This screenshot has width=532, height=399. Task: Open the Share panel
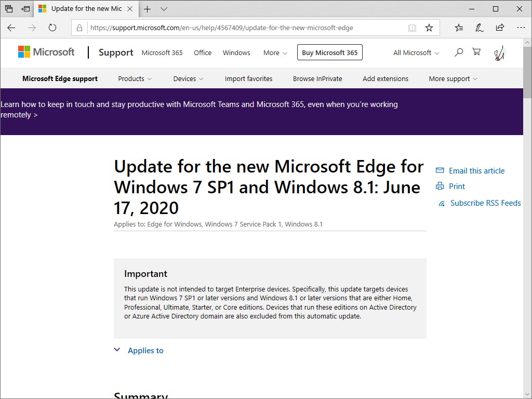coord(500,28)
